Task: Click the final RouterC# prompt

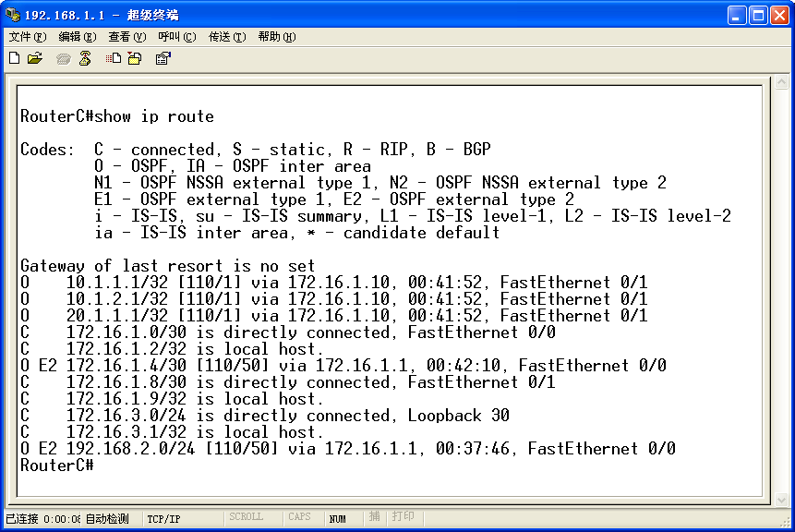Action: (57, 465)
